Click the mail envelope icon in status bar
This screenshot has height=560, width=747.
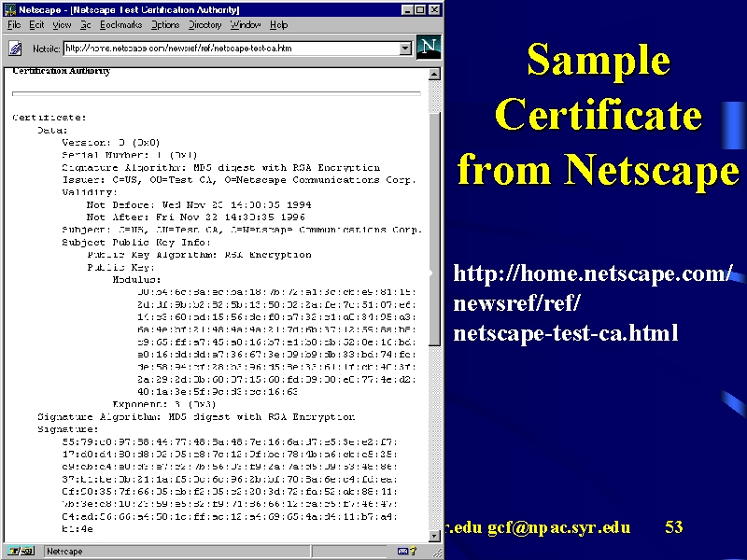pos(403,551)
